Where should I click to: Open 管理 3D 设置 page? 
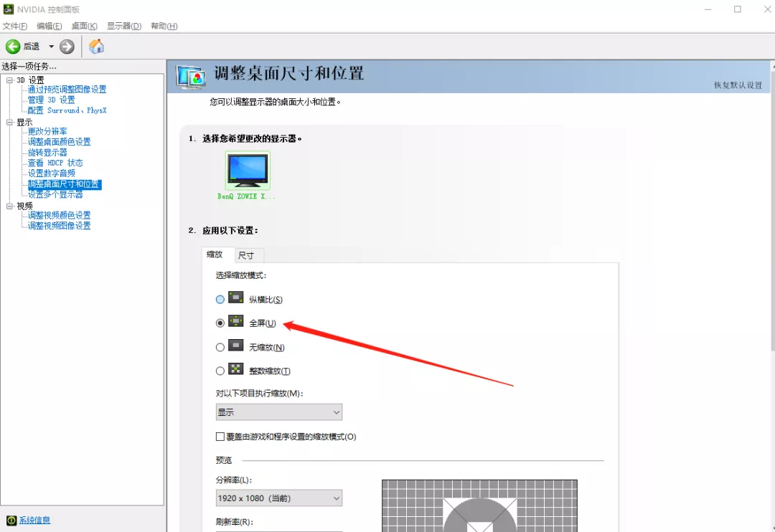pyautogui.click(x=52, y=100)
